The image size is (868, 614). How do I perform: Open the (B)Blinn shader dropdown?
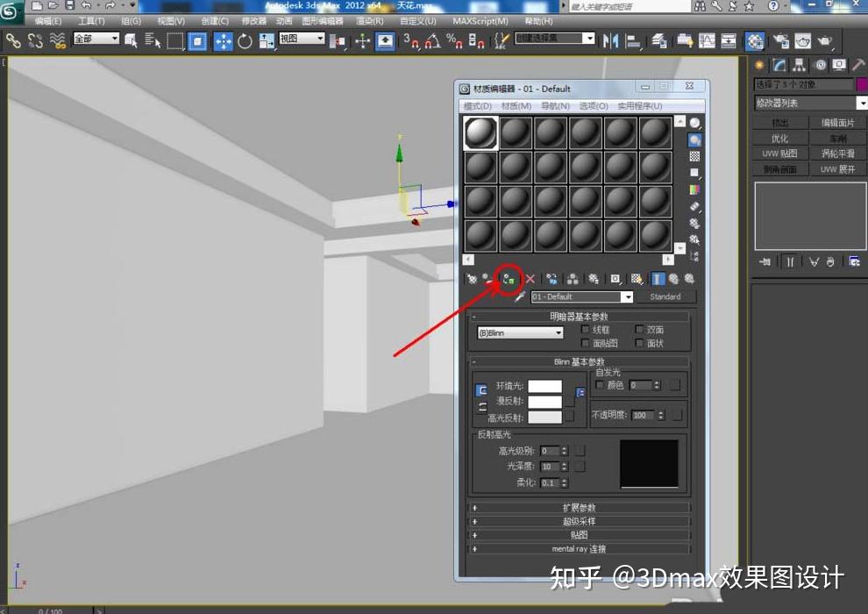click(522, 333)
